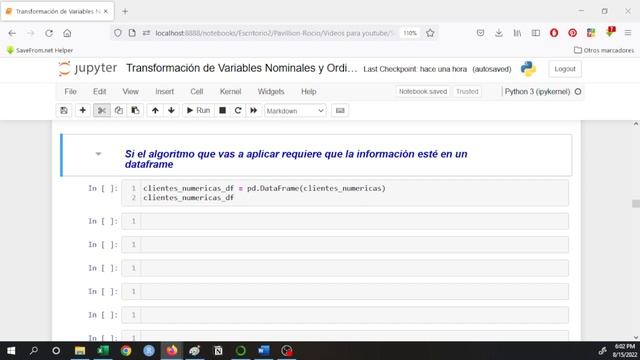This screenshot has width=640, height=360.
Task: Click the Python logo icon
Action: [528, 69]
